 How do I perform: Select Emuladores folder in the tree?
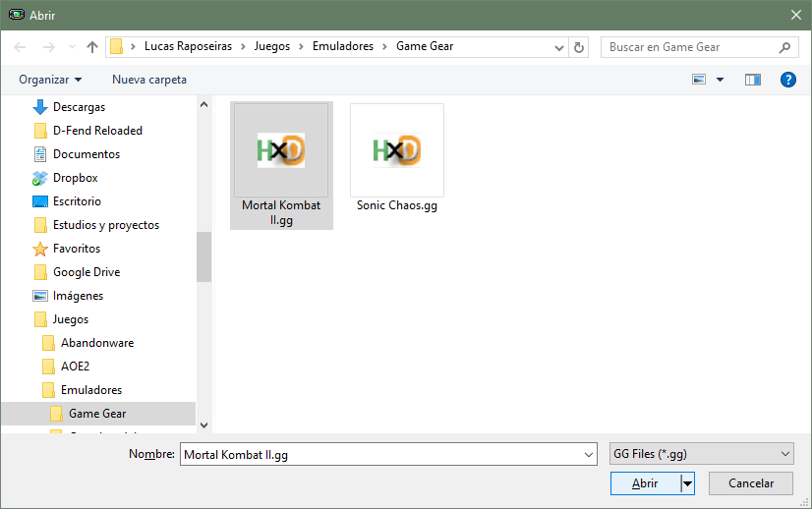click(91, 390)
